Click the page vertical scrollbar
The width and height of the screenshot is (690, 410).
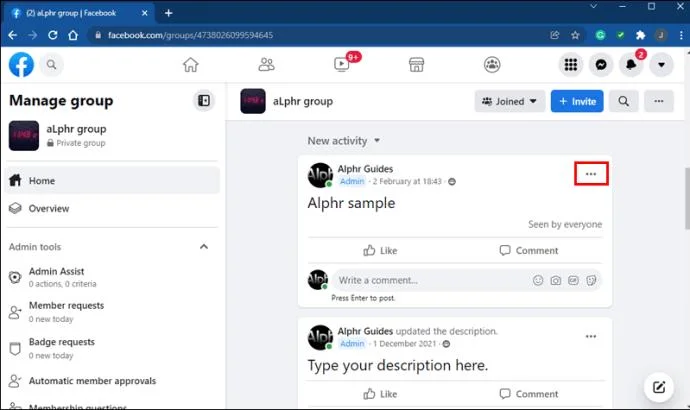[x=687, y=198]
